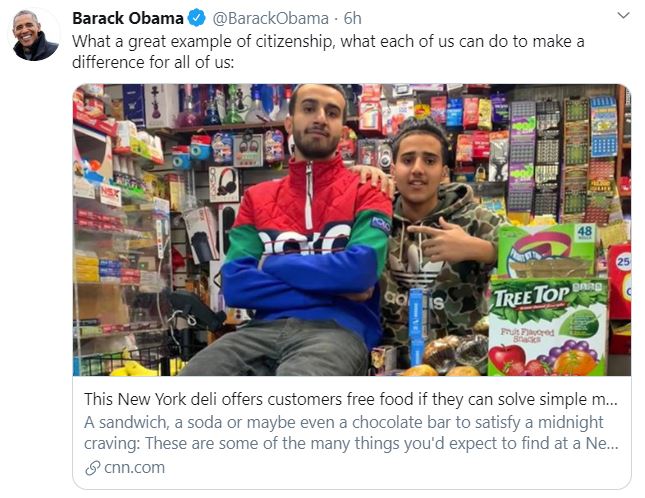Click the article description about midnight craving

pos(351,433)
